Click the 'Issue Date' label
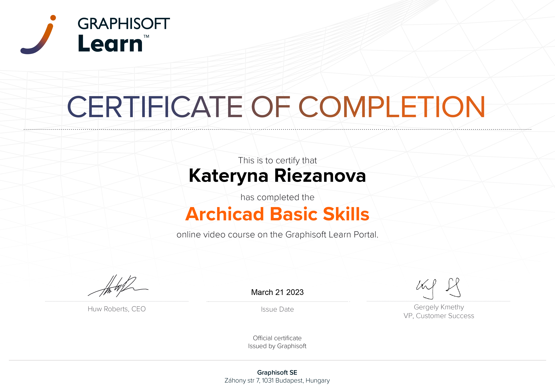This screenshot has height=392, width=555. pyautogui.click(x=277, y=309)
